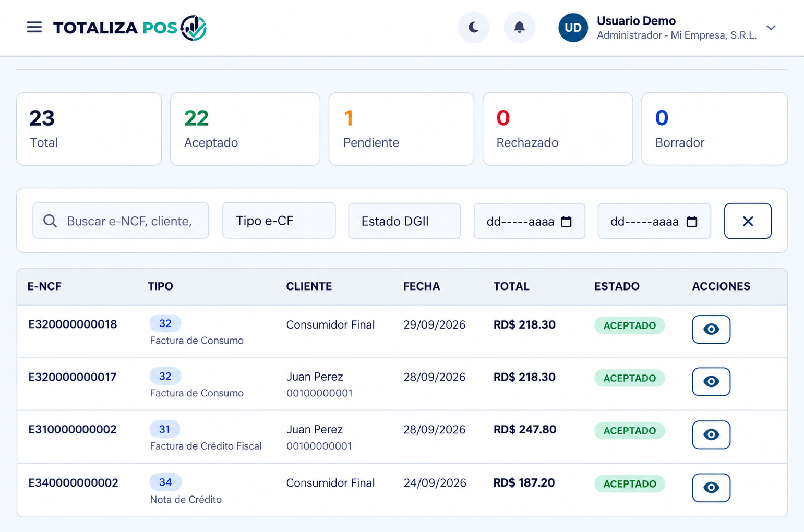The width and height of the screenshot is (804, 532).
Task: Click the 31 type badge
Action: coord(165,429)
